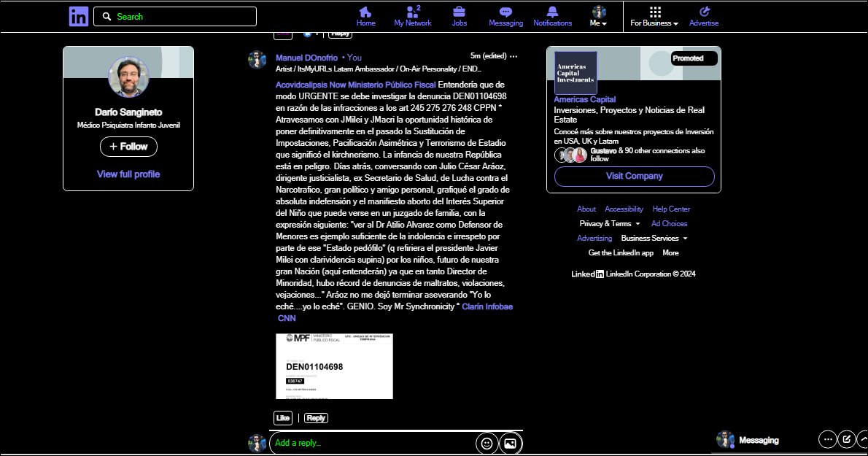The image size is (868, 456).
Task: Open the footer Advertising link
Action: pos(594,238)
